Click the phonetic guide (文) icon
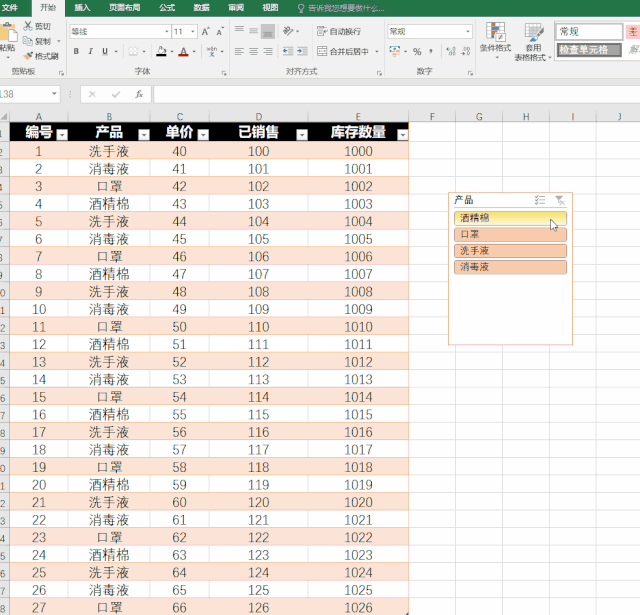 tap(212, 51)
